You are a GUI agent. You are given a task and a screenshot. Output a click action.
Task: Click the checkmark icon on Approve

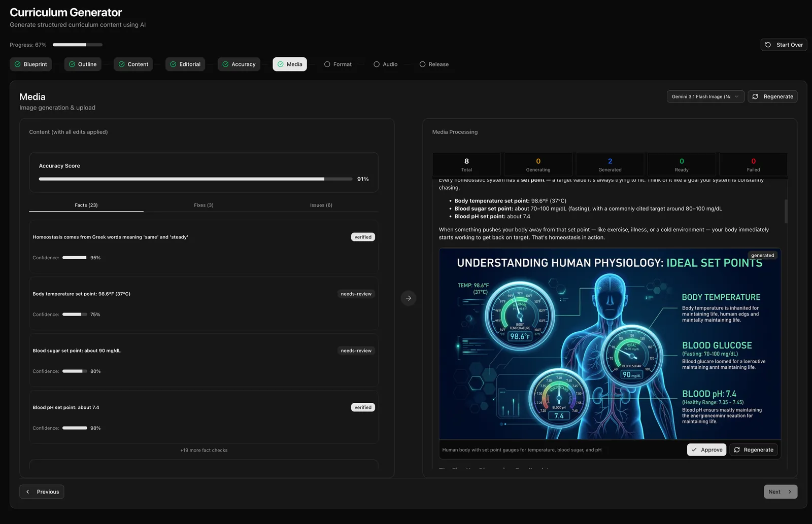(694, 450)
